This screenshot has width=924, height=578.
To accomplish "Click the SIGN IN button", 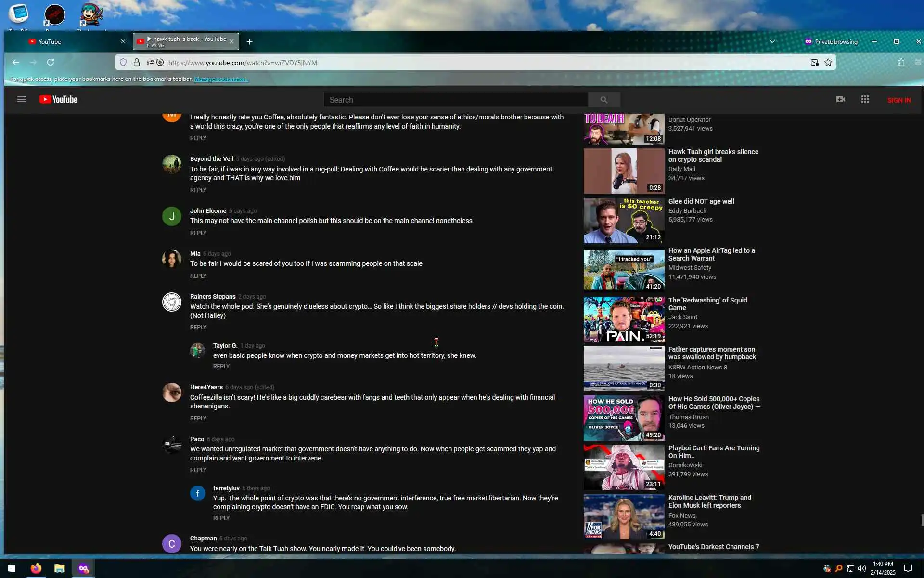I will pos(898,100).
